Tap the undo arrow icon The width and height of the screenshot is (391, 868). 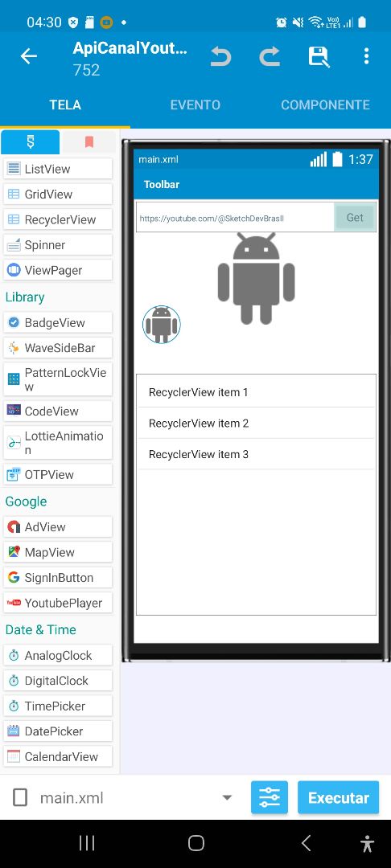coord(220,56)
